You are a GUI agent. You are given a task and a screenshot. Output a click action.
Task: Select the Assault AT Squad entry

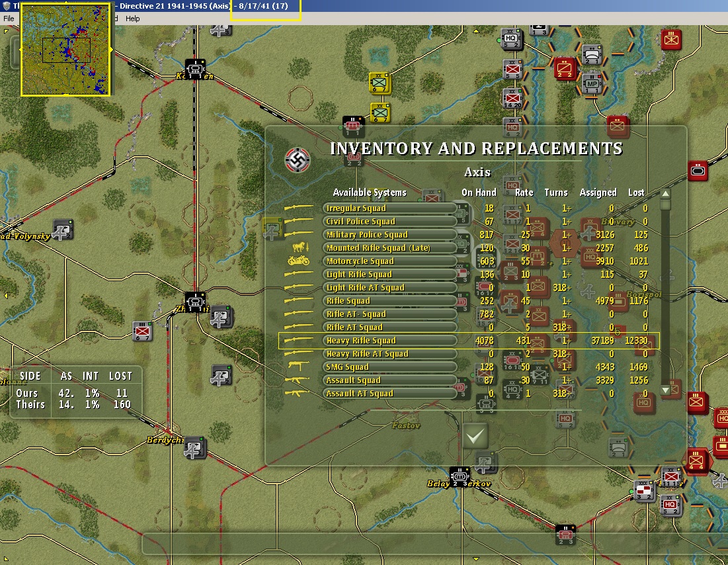click(390, 394)
